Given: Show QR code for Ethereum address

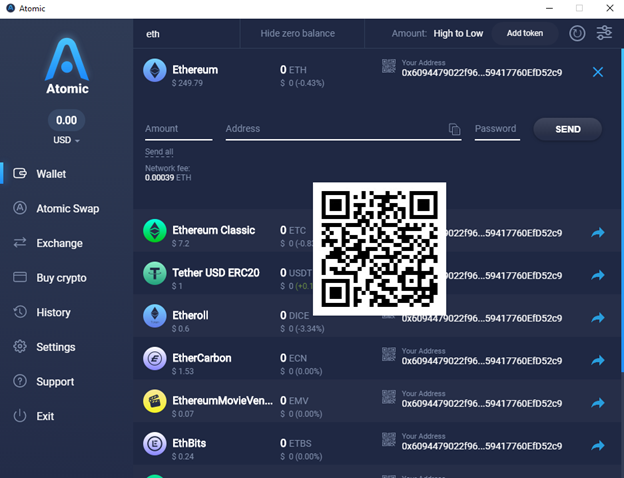Looking at the screenshot, I should pos(389,66).
